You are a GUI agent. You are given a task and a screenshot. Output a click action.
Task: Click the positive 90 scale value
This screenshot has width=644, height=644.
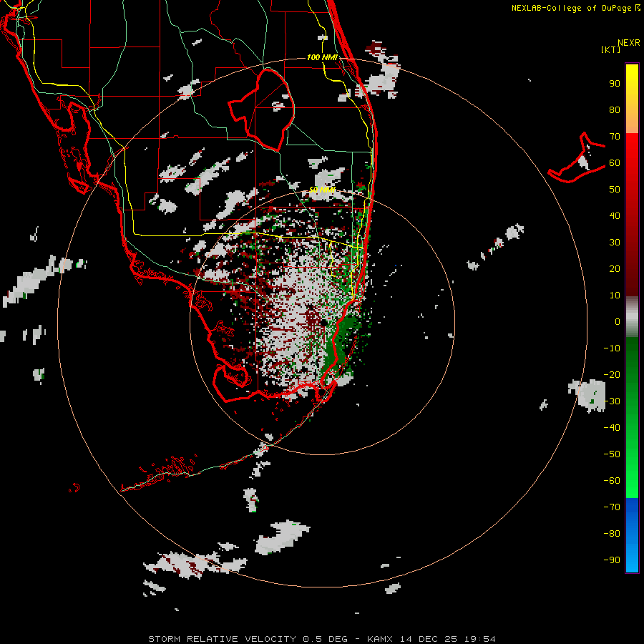tap(615, 84)
